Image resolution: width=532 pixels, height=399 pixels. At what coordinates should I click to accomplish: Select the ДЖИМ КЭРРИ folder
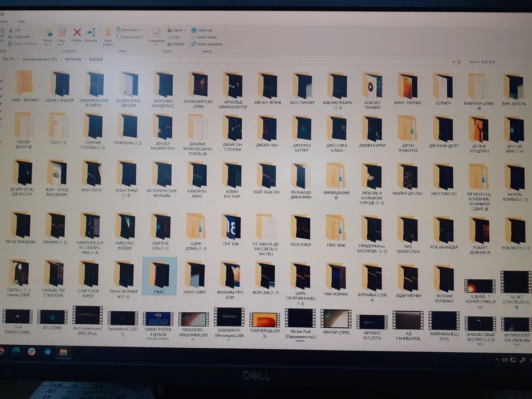372,132
